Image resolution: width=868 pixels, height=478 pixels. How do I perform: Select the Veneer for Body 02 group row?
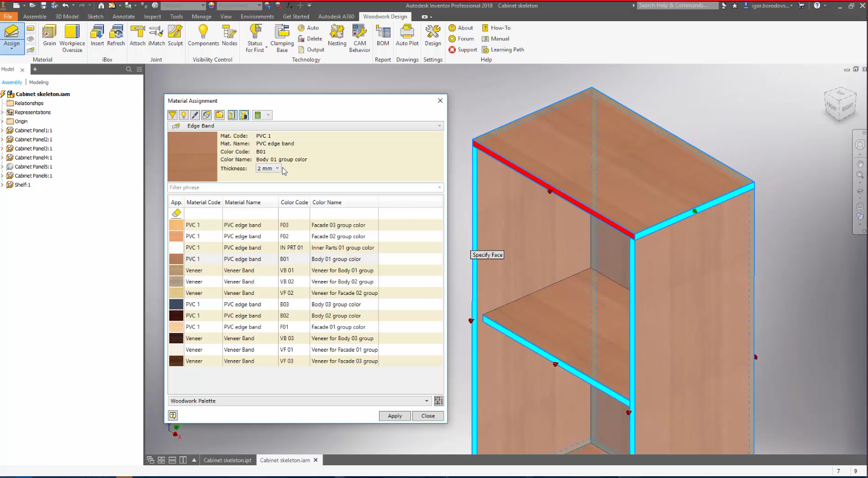[306, 282]
